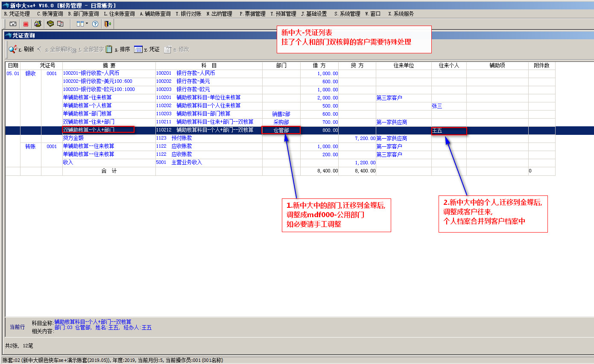Click the green book icon in toolbar
The height and width of the screenshot is (364, 594).
[50, 24]
